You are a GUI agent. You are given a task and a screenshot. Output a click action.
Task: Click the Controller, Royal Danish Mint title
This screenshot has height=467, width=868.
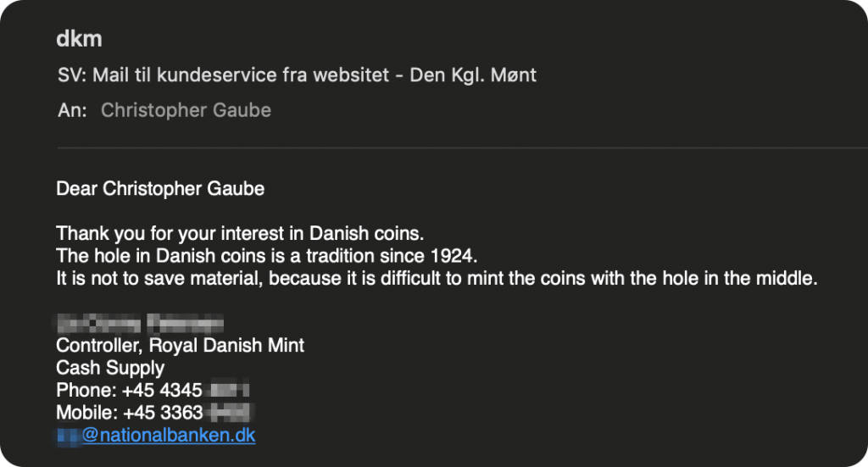click(180, 345)
